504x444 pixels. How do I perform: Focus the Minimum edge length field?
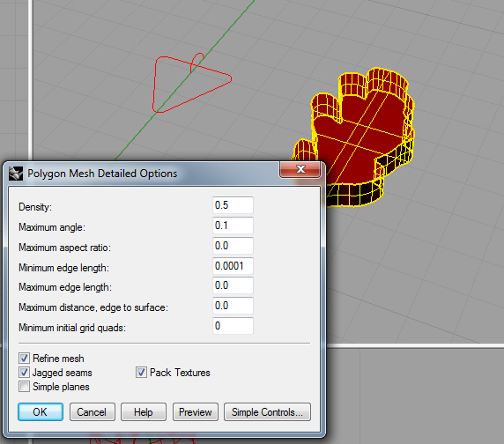[233, 266]
